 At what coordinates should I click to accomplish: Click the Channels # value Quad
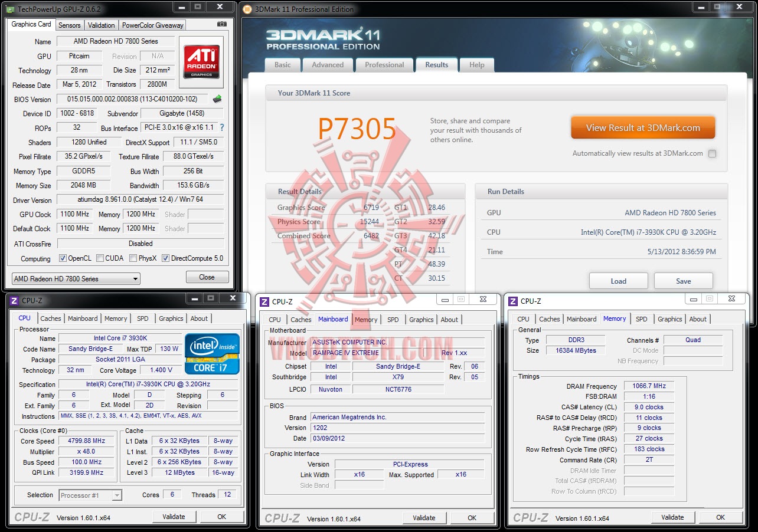[693, 340]
